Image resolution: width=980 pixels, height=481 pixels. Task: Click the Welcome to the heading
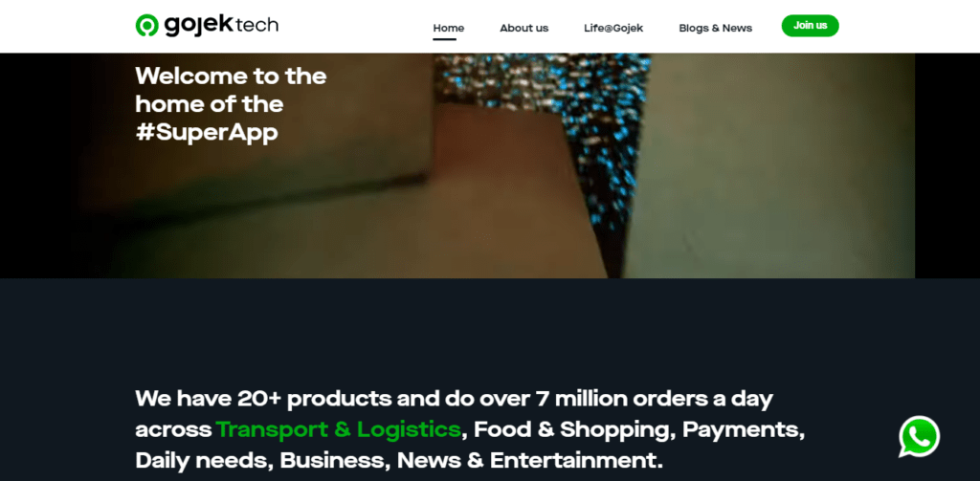pos(231,77)
